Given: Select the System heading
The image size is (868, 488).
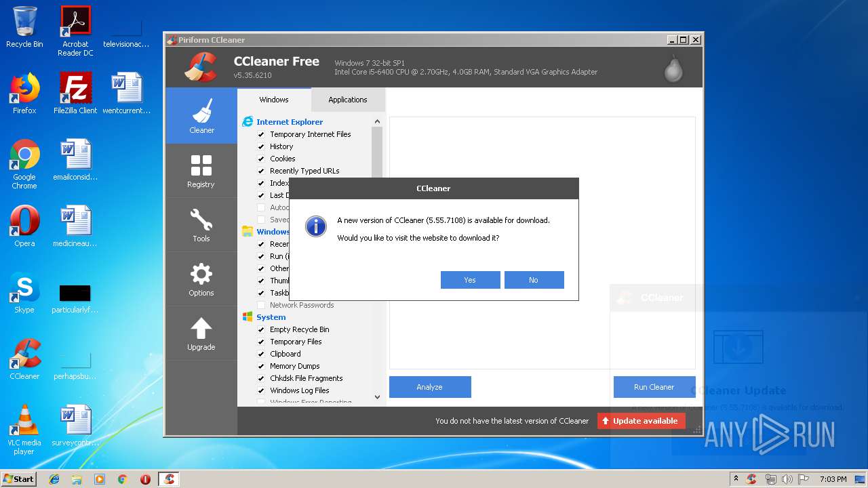Looking at the screenshot, I should (271, 317).
